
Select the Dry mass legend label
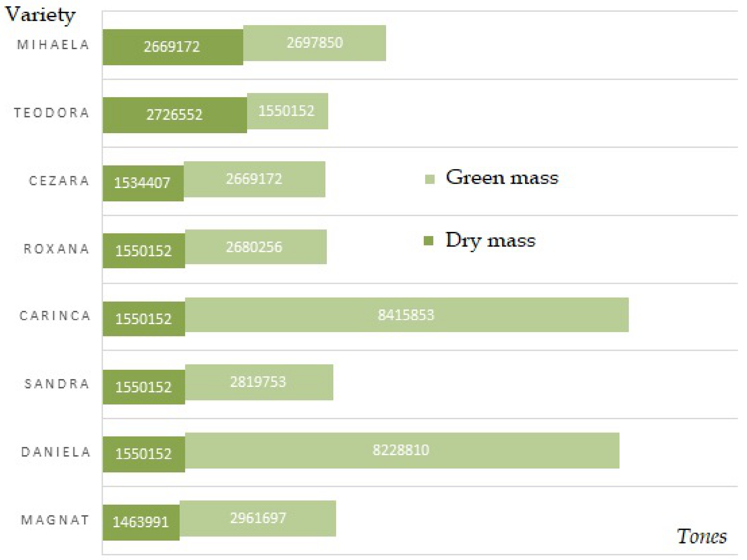(x=490, y=240)
